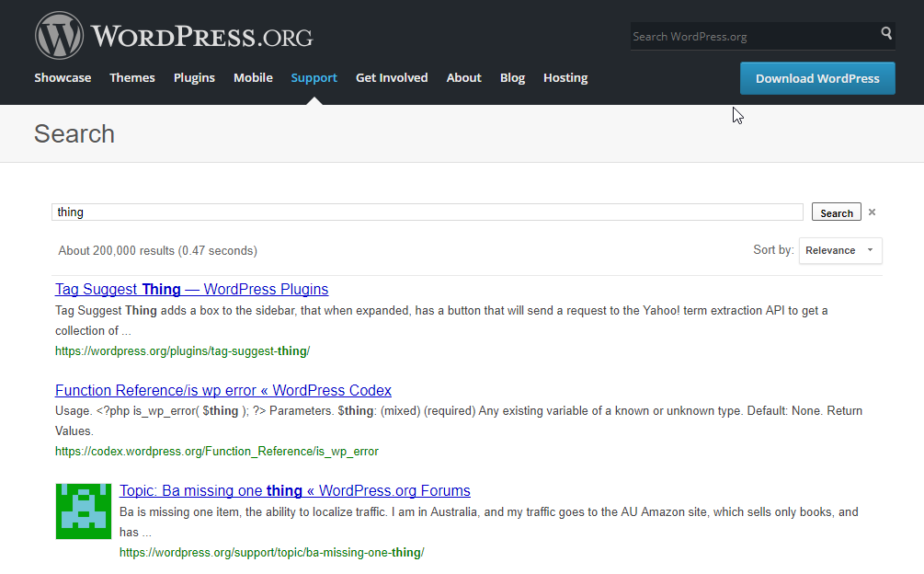Click the Download WordPress button

click(x=817, y=78)
